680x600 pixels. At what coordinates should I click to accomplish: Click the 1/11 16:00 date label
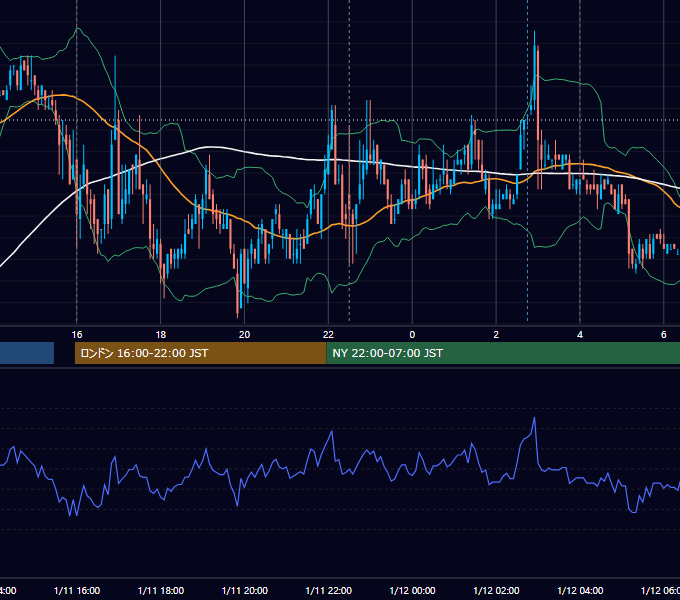77,590
